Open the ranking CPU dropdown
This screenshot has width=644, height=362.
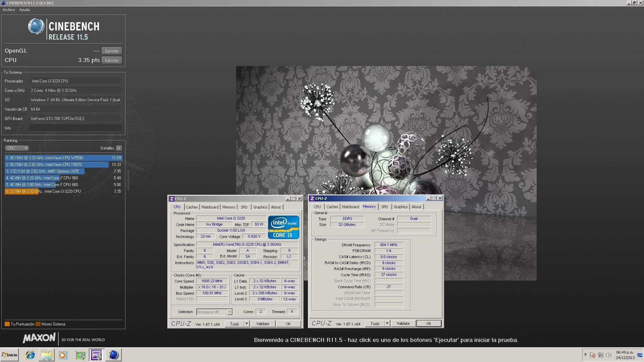pyautogui.click(x=17, y=148)
